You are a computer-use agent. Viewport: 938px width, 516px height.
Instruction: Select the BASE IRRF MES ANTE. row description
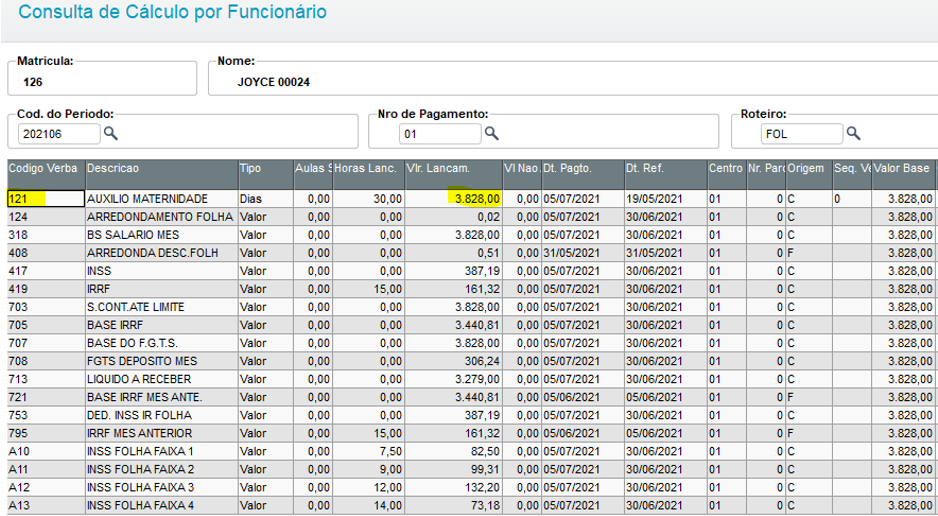click(144, 397)
